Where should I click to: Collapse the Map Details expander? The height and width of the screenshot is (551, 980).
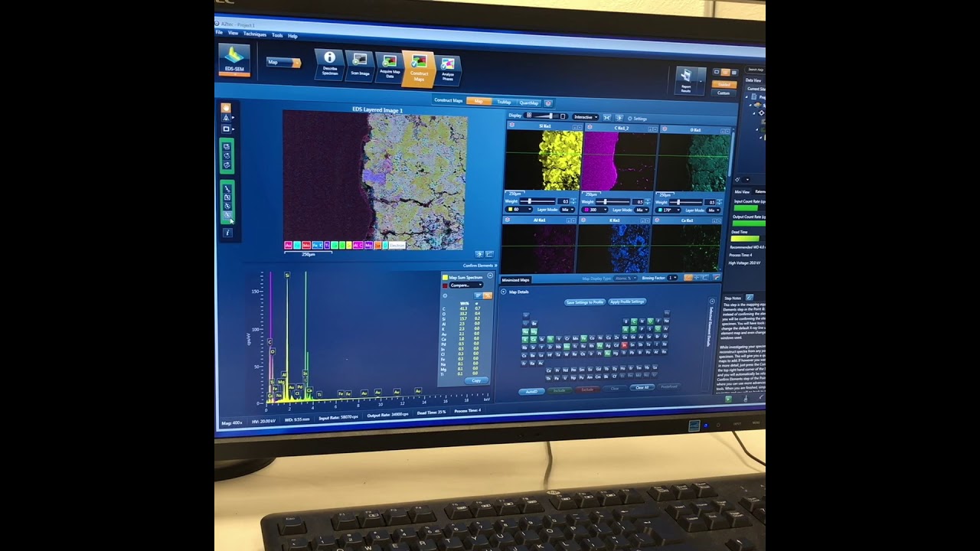[503, 292]
